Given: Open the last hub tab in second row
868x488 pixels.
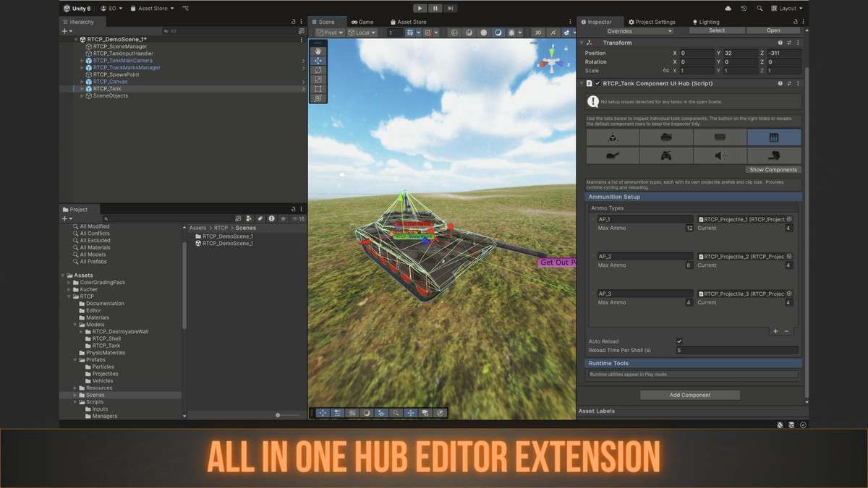Looking at the screenshot, I should tap(774, 155).
